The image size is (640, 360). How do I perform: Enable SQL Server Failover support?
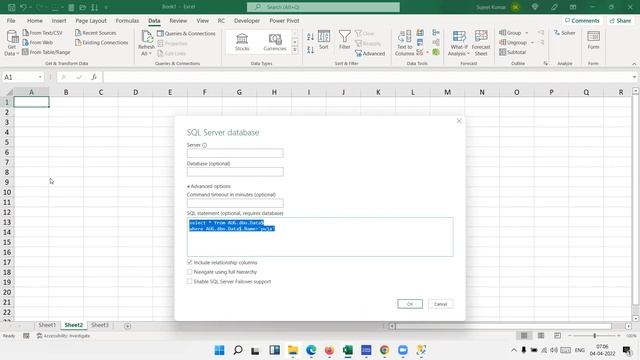pyautogui.click(x=189, y=281)
